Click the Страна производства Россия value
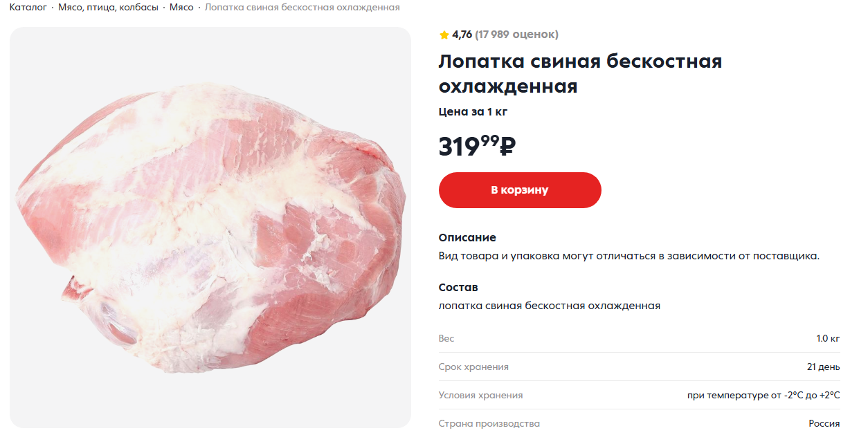868x435 pixels. pyautogui.click(x=824, y=424)
